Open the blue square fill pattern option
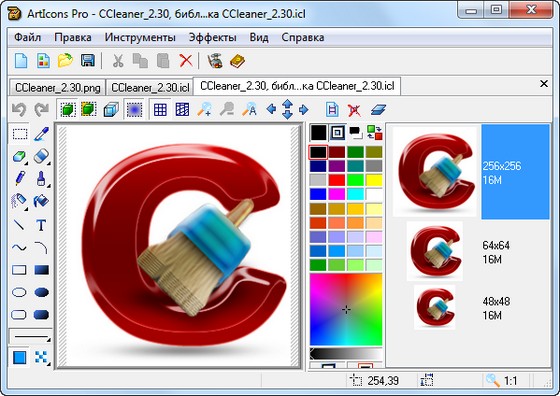Image resolution: width=560 pixels, height=396 pixels. [x=19, y=357]
